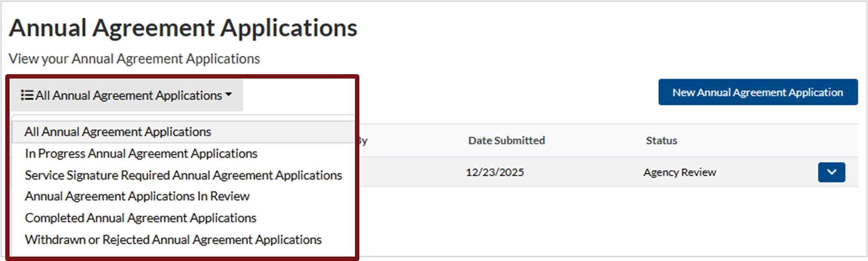Click the 12/23/2025 date cell

point(495,172)
